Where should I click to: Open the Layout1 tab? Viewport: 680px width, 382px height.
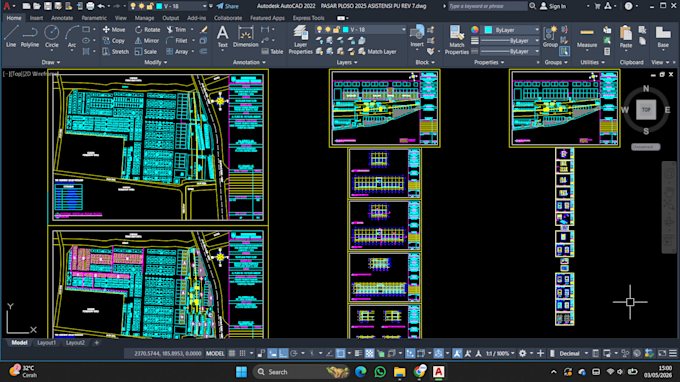click(46, 343)
